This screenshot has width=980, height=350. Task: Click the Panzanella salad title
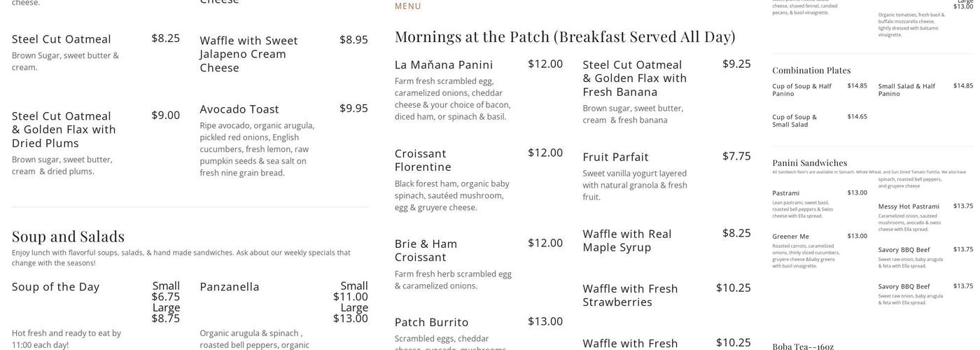tap(230, 287)
